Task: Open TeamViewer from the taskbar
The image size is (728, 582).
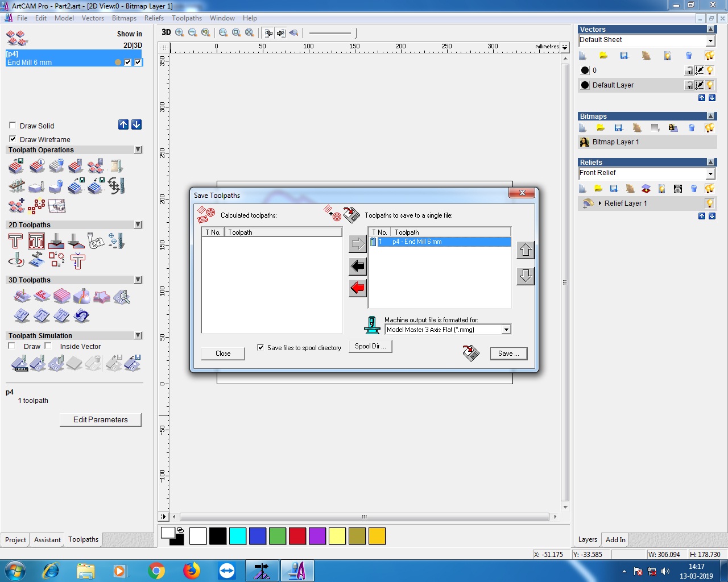Action: pyautogui.click(x=227, y=571)
